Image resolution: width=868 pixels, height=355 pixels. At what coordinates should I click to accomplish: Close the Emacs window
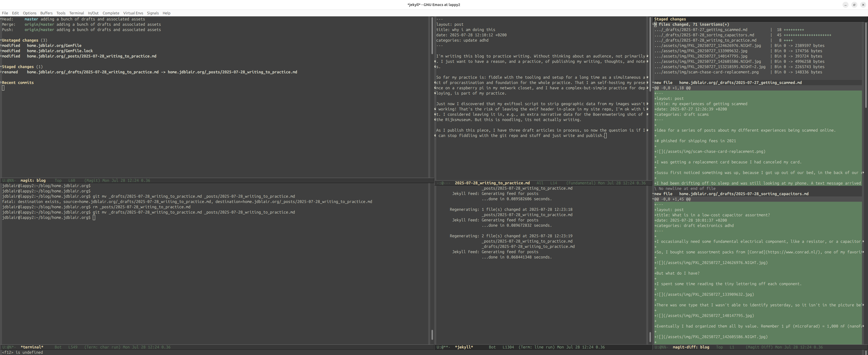(x=863, y=5)
